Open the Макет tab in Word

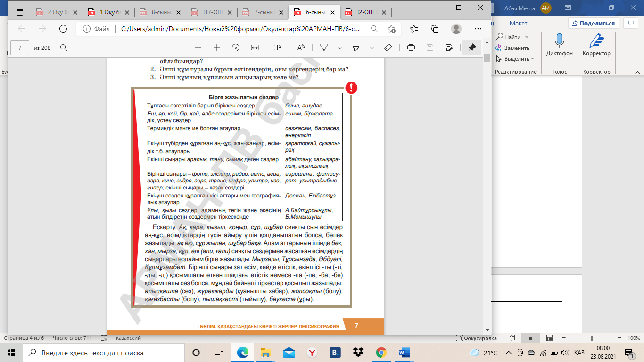click(x=518, y=23)
